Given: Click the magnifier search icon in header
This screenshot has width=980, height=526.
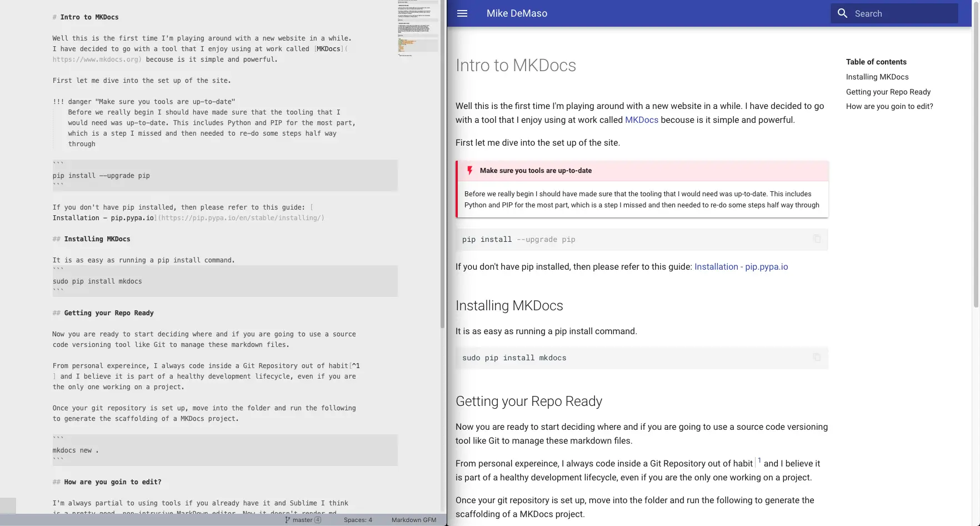Looking at the screenshot, I should (842, 13).
